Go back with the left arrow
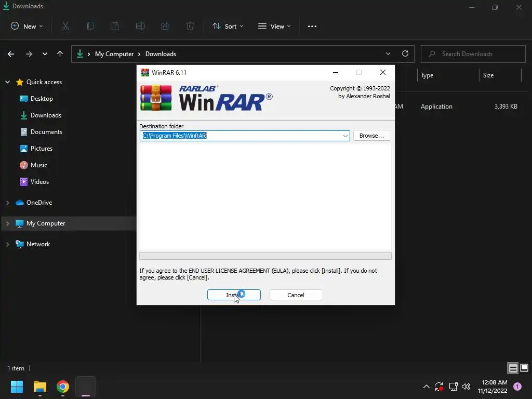The image size is (532, 399). point(11,54)
